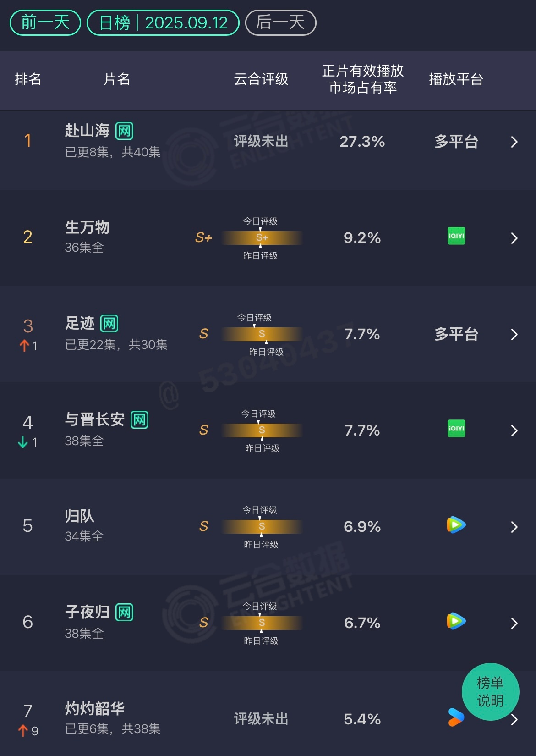Expand details chevron for 赴山海
This screenshot has width=536, height=756.
(x=514, y=142)
